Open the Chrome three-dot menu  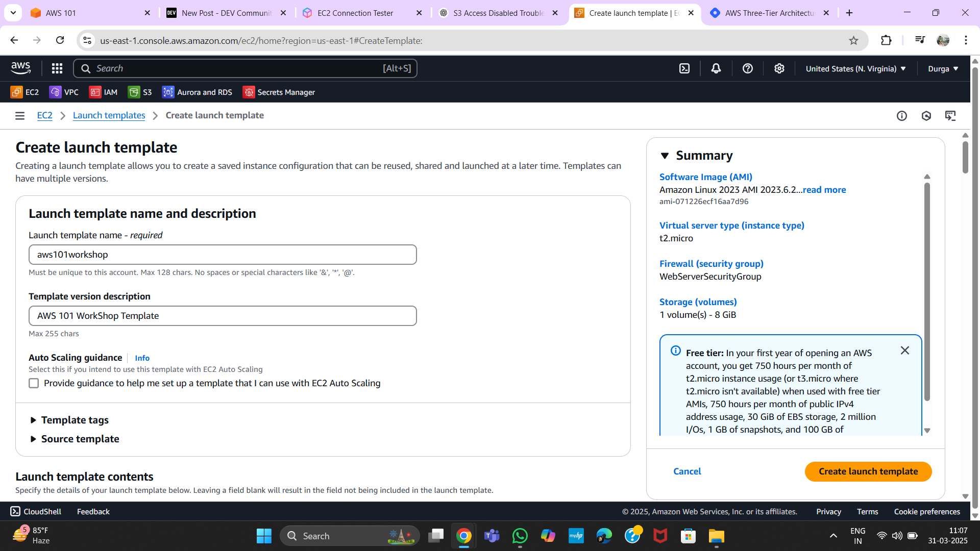966,40
